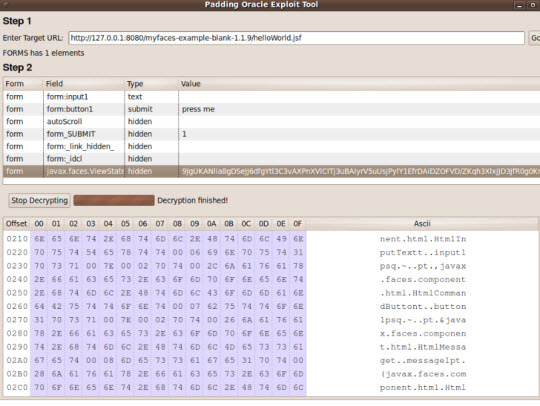Click the Ascii column header
The height and width of the screenshot is (406, 540).
[422, 224]
